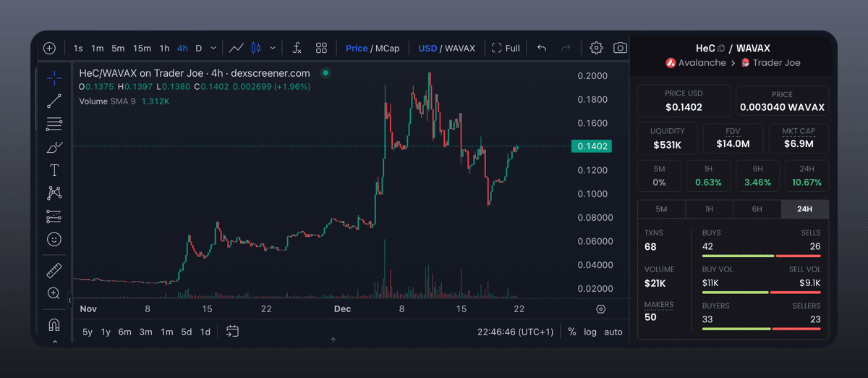This screenshot has height=378, width=868.
Task: Select the trend line drawing tool
Action: click(54, 101)
